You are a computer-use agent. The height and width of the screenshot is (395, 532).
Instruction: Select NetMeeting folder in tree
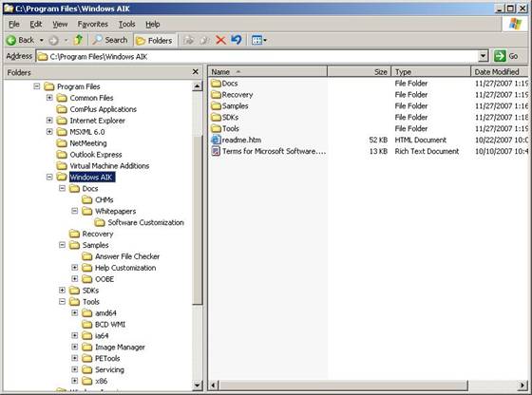88,143
